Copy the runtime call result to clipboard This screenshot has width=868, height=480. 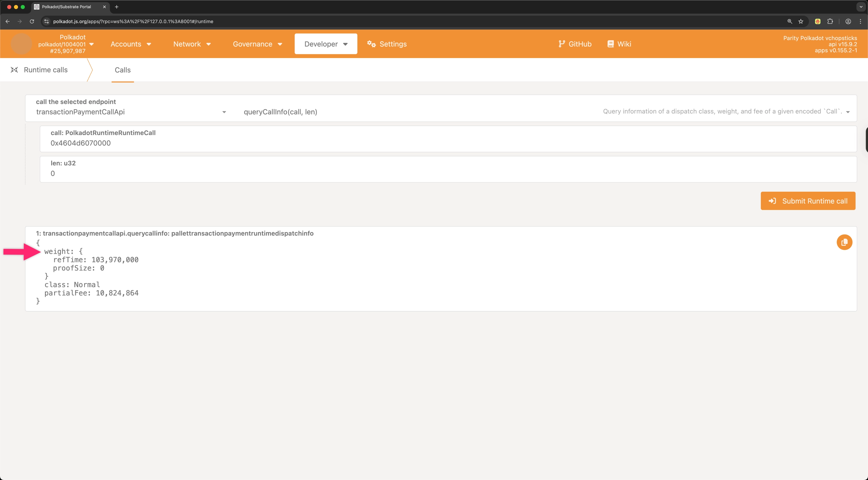844,242
